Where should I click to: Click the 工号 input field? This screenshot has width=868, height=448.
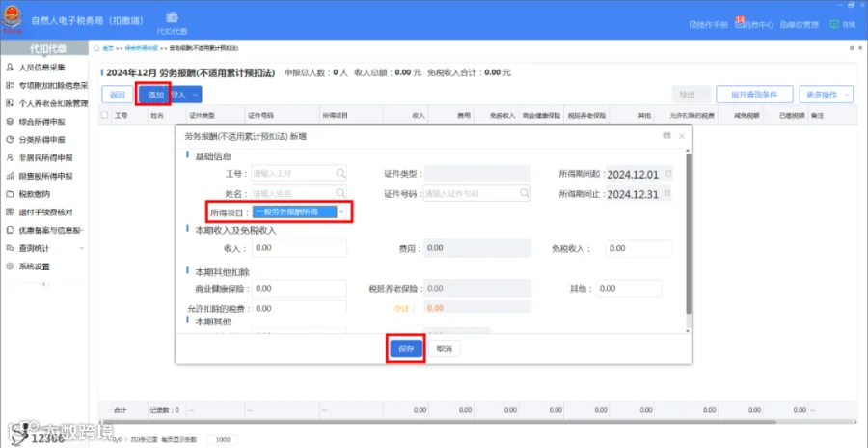click(299, 173)
